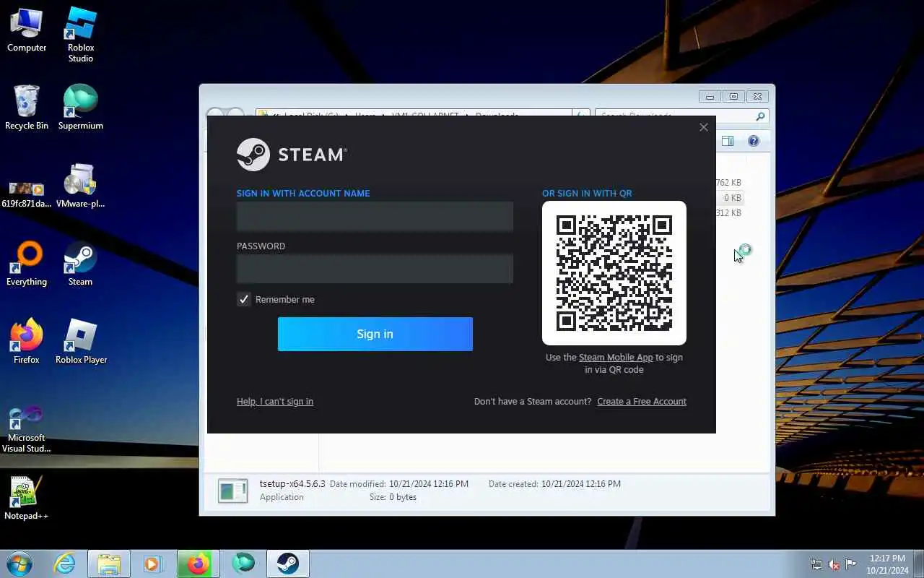Screen dimensions: 924x578
Task: Open the Action Center flag icon
Action: [x=851, y=564]
